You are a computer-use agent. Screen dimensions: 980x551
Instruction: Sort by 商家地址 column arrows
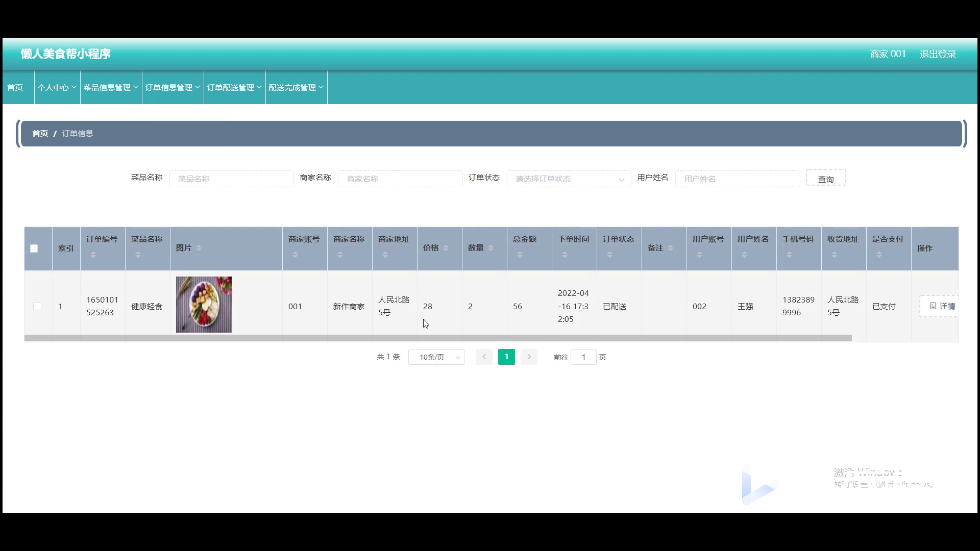(x=385, y=255)
